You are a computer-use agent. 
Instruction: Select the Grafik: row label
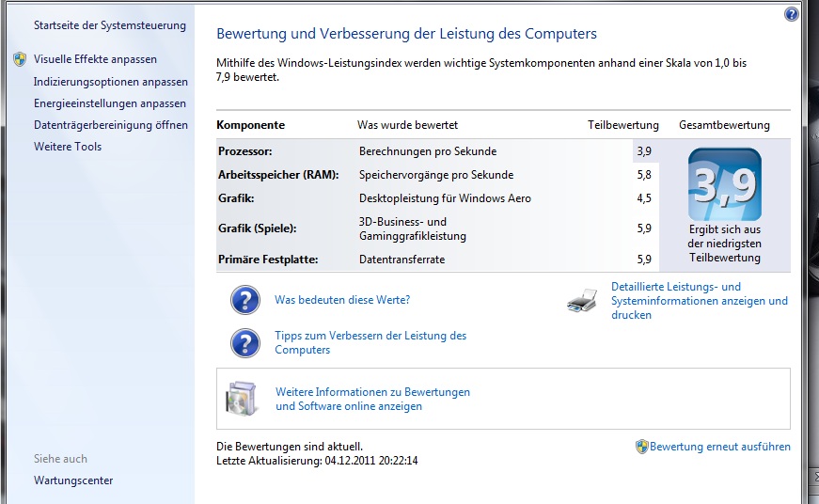click(236, 198)
